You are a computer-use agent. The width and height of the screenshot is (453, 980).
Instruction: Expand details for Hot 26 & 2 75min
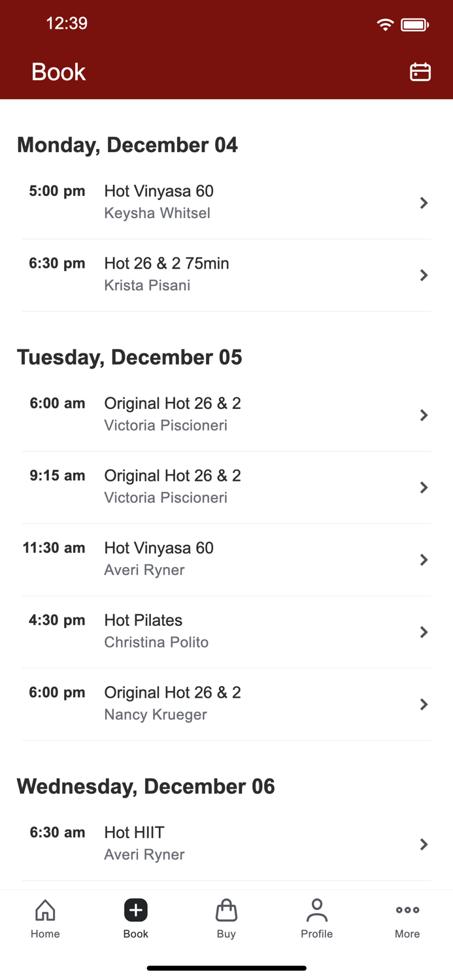424,275
